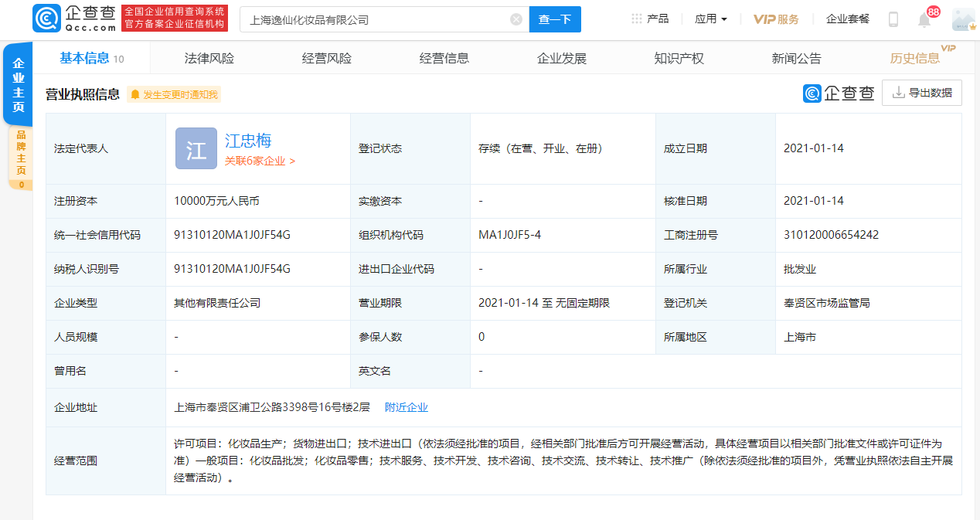Enable 发生变更时通知我 alert
The width and height of the screenshot is (980, 520).
click(x=174, y=94)
